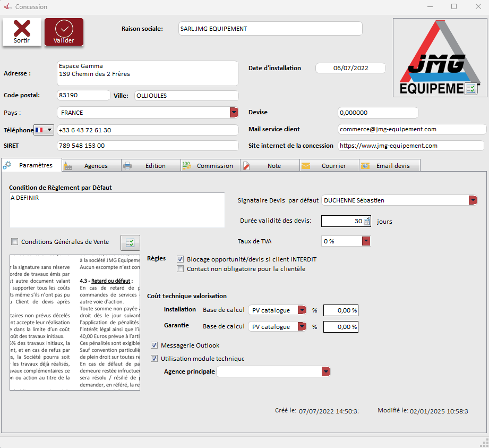Expand the Taux de TVA dropdown

[x=365, y=241]
